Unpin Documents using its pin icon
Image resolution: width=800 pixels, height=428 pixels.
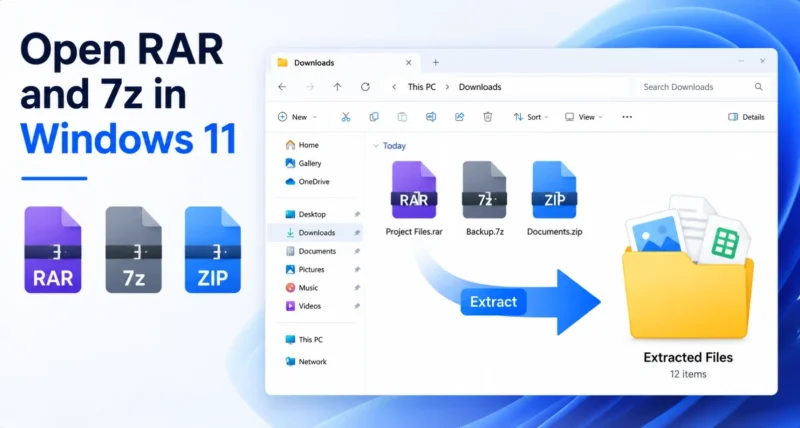[x=357, y=251]
